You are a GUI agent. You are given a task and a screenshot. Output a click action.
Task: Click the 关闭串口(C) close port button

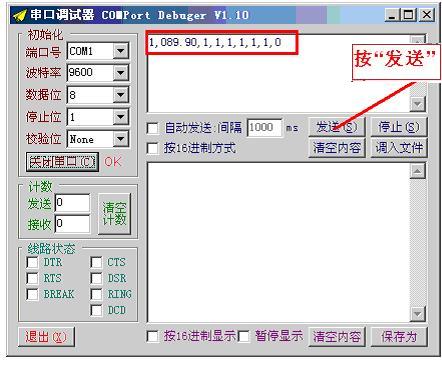(62, 162)
